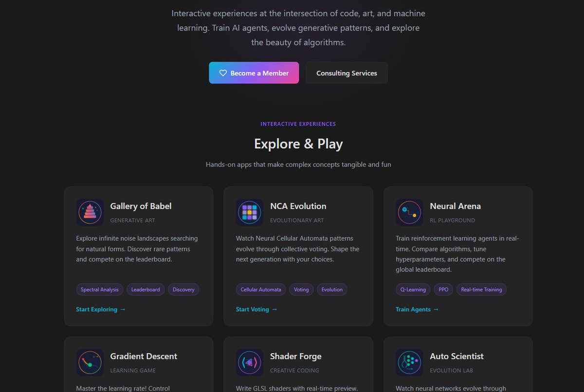Click the Become a Member button
The image size is (584, 392).
(x=254, y=73)
